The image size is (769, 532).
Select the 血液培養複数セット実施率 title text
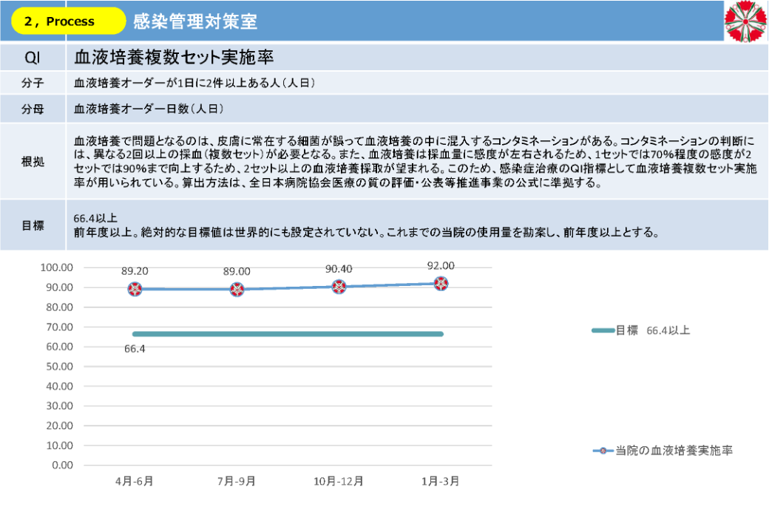pyautogui.click(x=175, y=58)
